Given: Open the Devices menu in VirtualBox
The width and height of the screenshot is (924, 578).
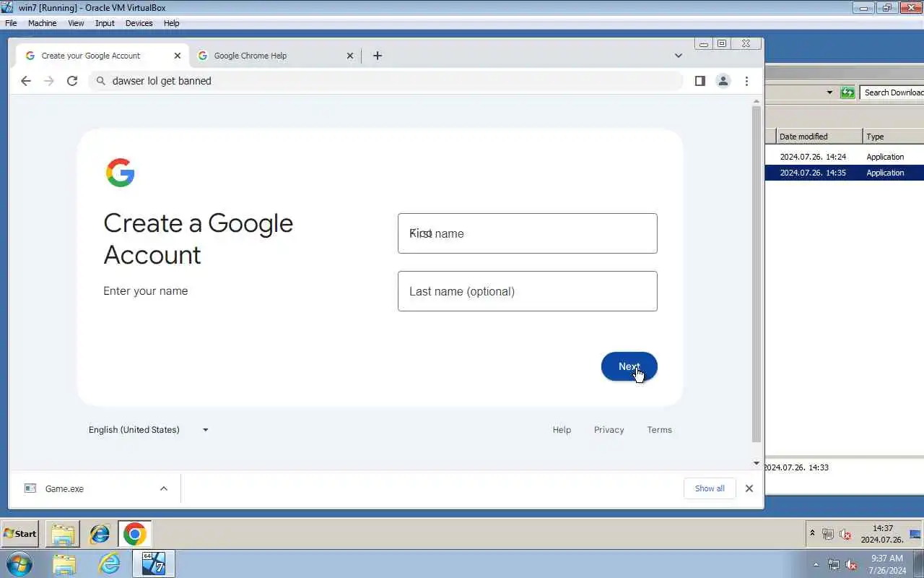Looking at the screenshot, I should 139,23.
